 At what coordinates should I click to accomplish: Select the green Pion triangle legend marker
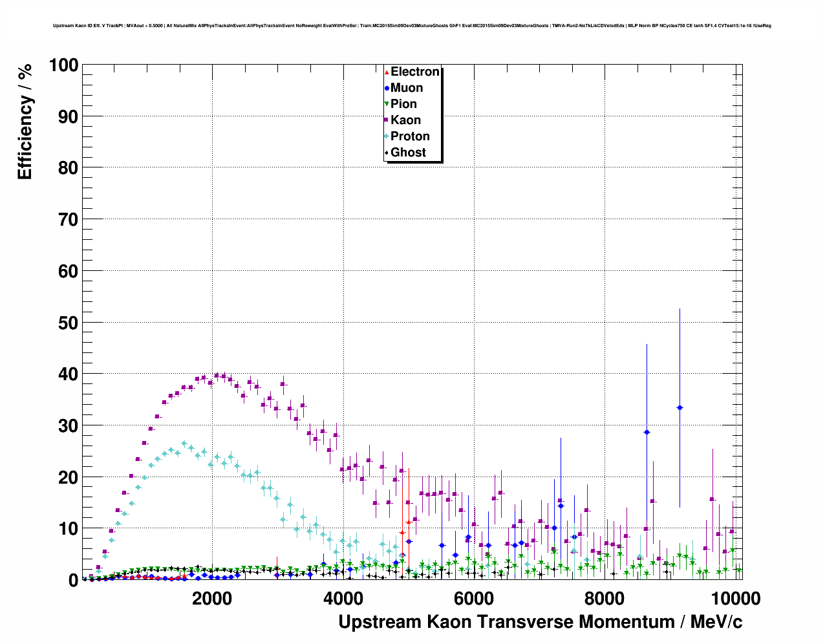click(387, 104)
